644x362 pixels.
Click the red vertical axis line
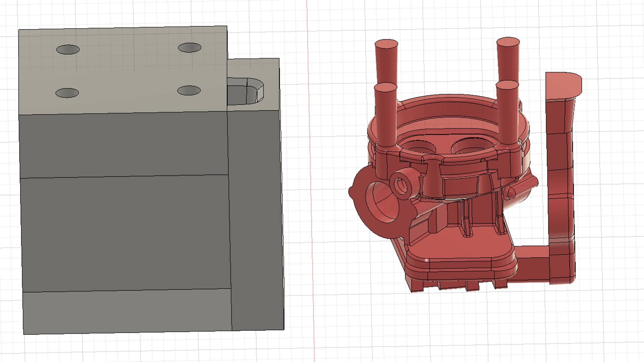[311, 180]
